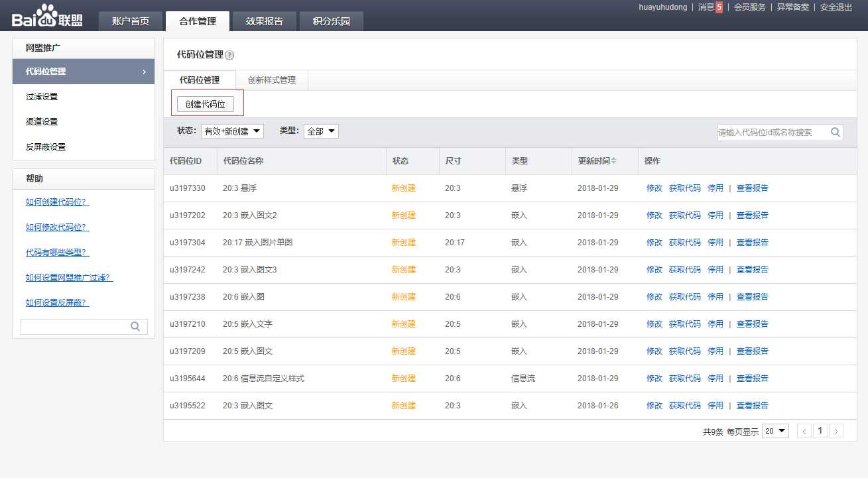This screenshot has width=868, height=478.
Task: Click 查看报告 for u3197304 row
Action: point(753,243)
